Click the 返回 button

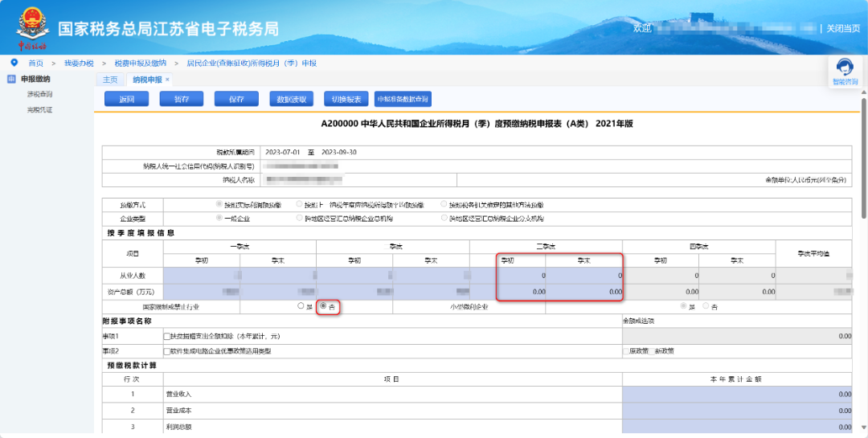127,99
